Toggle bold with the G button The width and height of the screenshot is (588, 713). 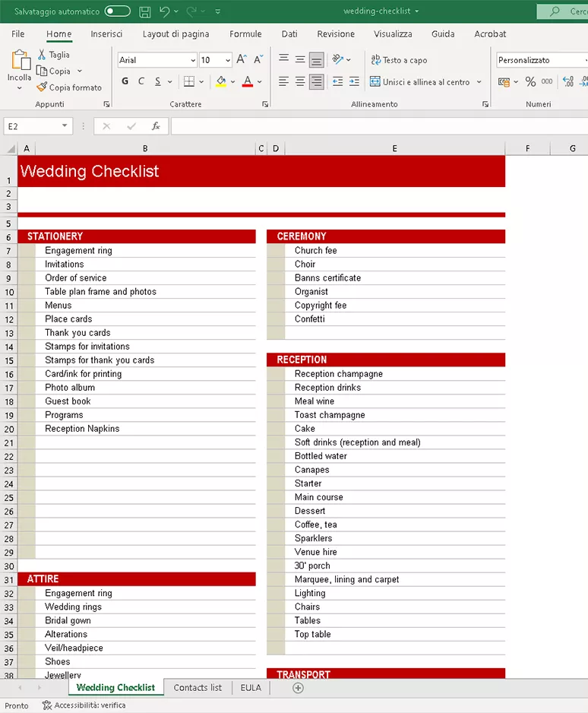[125, 81]
